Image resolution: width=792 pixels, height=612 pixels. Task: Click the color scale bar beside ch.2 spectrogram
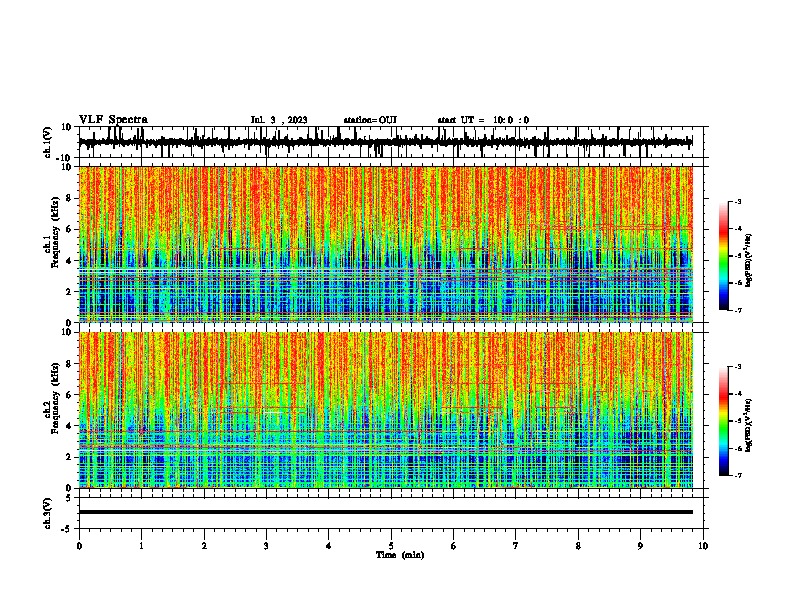724,421
